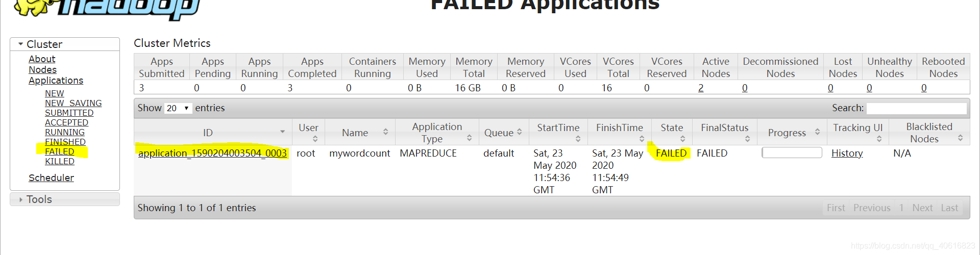Select the FAILED state cell

671,153
